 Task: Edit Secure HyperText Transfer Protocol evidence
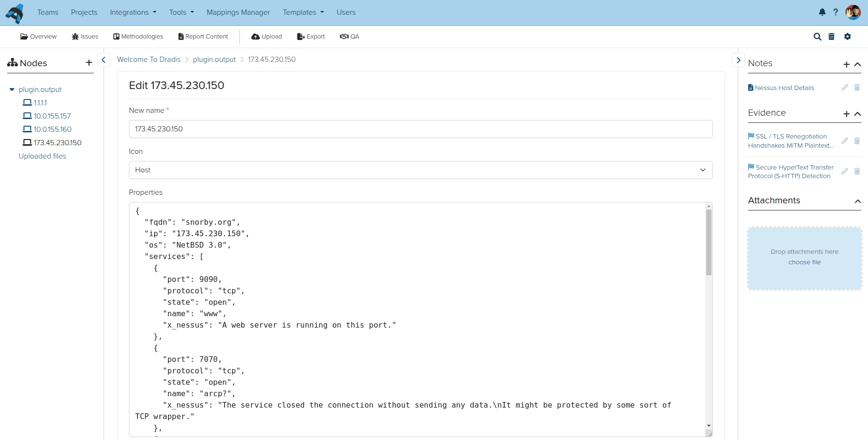click(x=845, y=171)
